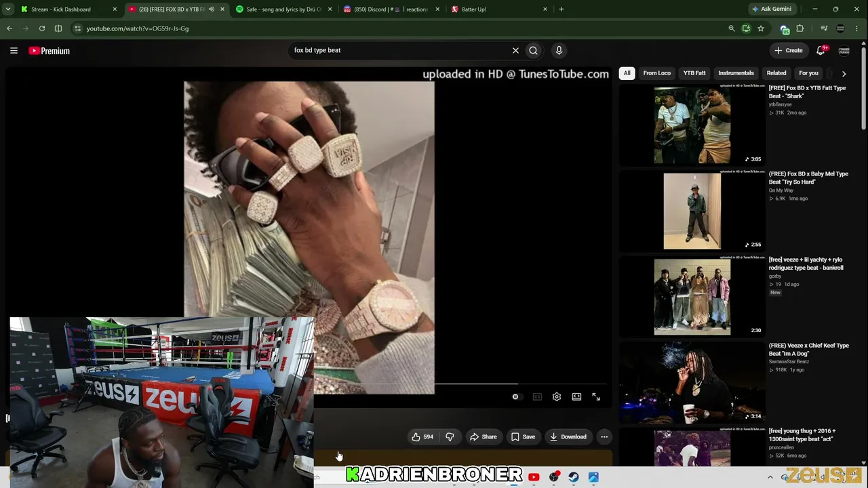
Task: Open player settings gear
Action: [x=557, y=396]
